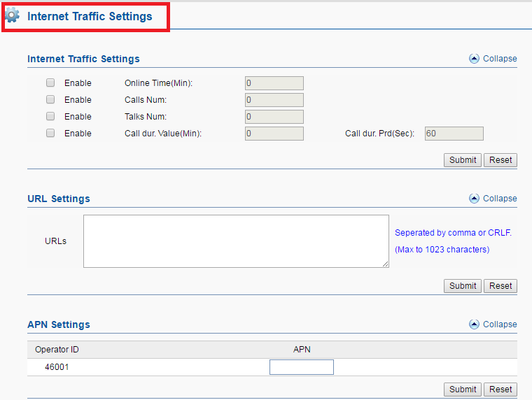The height and width of the screenshot is (400, 532).
Task: Click the 'Online Time(Min):' label
Action: [x=158, y=83]
